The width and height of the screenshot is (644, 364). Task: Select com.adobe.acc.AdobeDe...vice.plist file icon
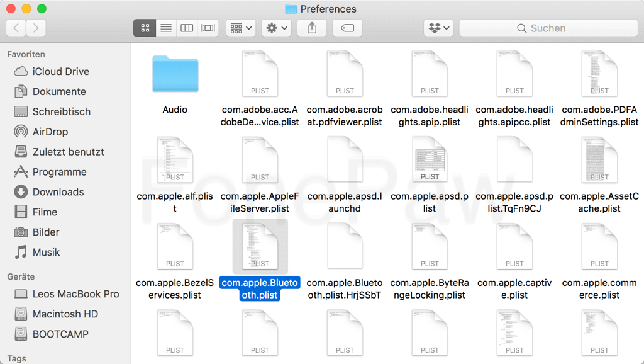pos(260,73)
